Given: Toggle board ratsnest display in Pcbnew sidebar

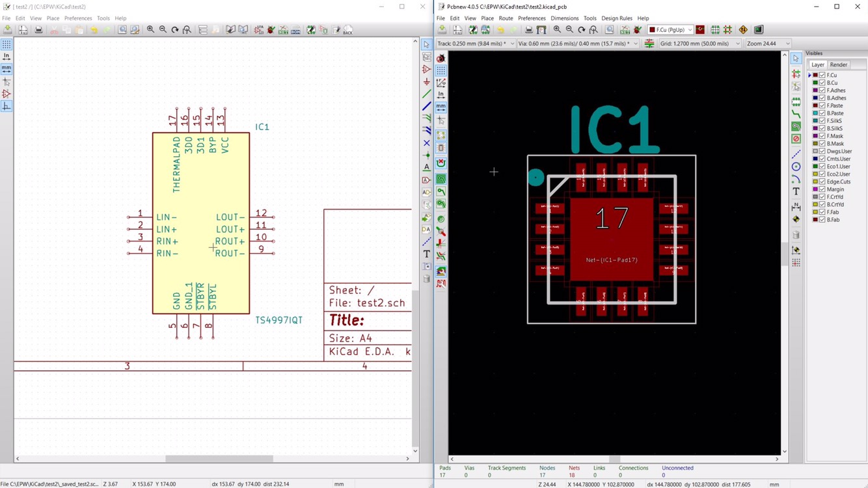Looking at the screenshot, I should coord(441,135).
